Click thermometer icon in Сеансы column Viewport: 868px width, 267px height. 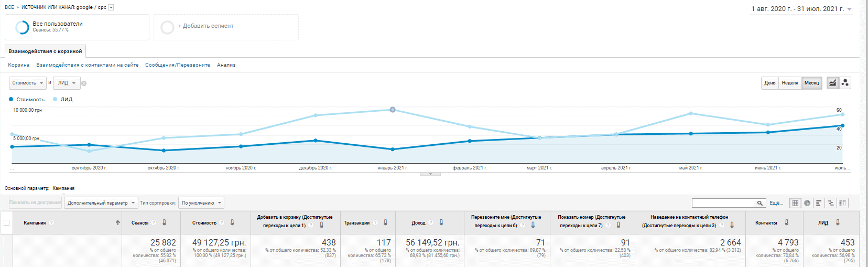tap(164, 222)
